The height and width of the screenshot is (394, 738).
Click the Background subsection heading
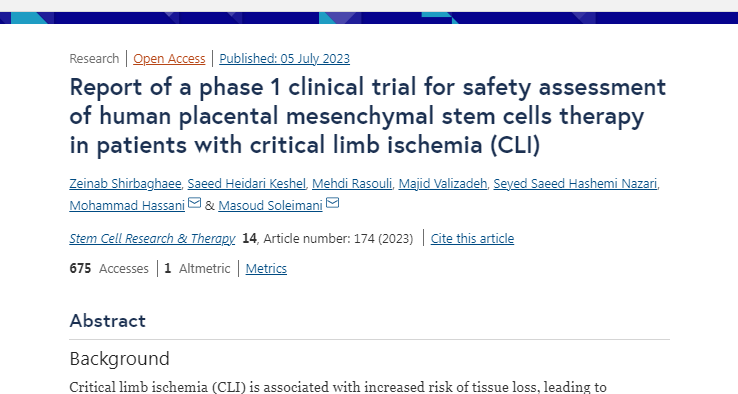(x=120, y=359)
